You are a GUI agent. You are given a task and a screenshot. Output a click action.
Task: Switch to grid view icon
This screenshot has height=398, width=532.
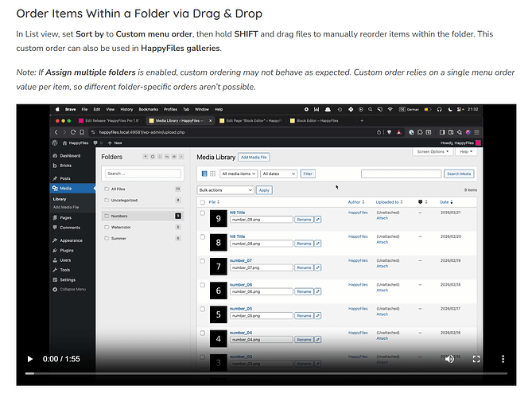pyautogui.click(x=213, y=174)
